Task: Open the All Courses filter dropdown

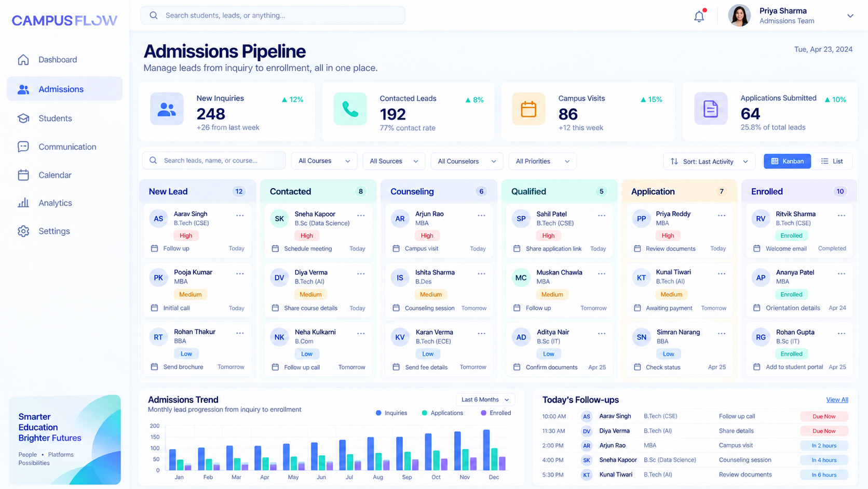Action: [x=324, y=161]
